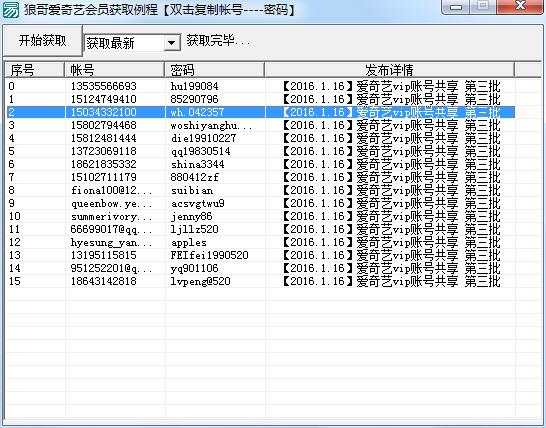Close the window
The image size is (546, 428).
(x=520, y=6)
